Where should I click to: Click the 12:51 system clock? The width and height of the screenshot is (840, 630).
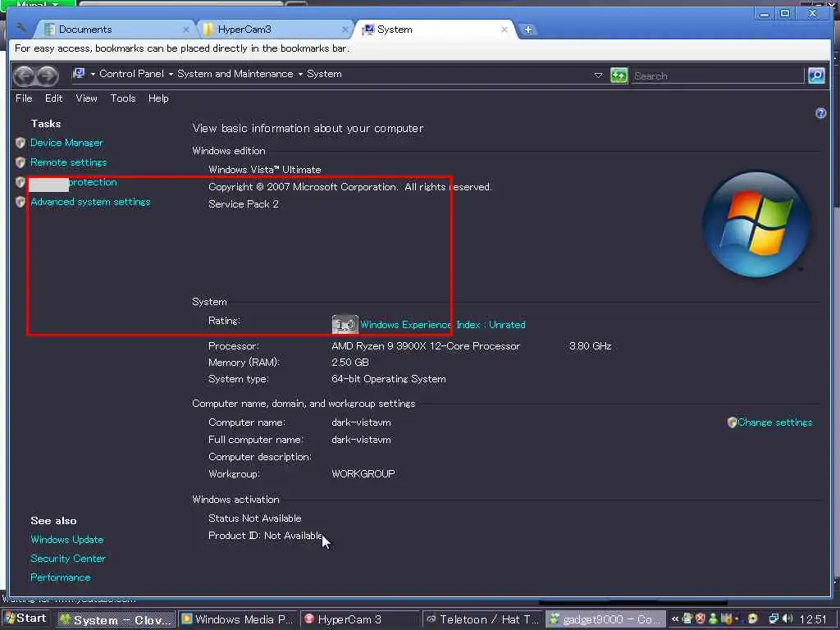[813, 619]
